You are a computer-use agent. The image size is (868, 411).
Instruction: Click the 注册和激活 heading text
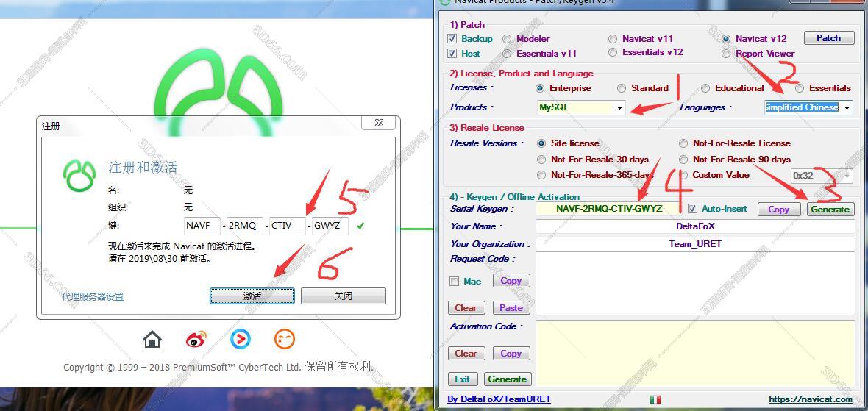click(143, 168)
